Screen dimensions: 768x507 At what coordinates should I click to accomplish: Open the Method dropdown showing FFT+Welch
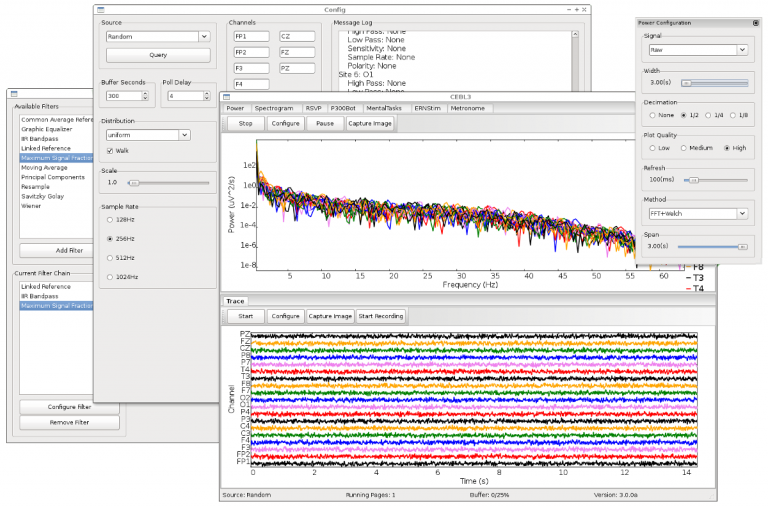(x=696, y=213)
